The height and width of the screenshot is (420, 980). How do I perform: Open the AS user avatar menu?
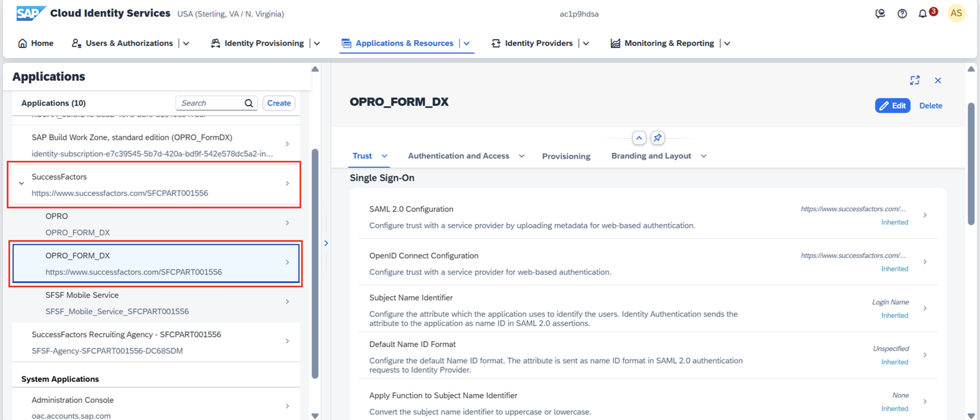956,13
